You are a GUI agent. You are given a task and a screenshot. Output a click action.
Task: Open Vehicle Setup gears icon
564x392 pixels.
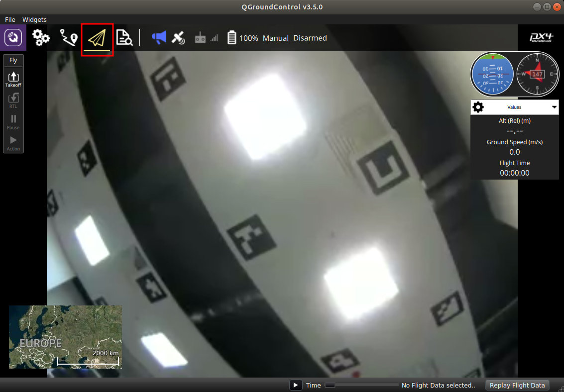[41, 38]
